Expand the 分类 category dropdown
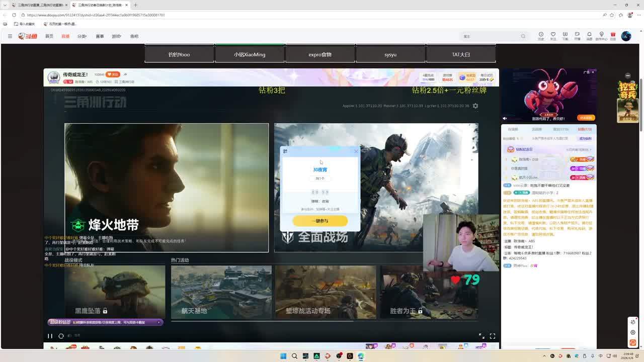Image resolution: width=644 pixels, height=362 pixels. click(x=82, y=36)
